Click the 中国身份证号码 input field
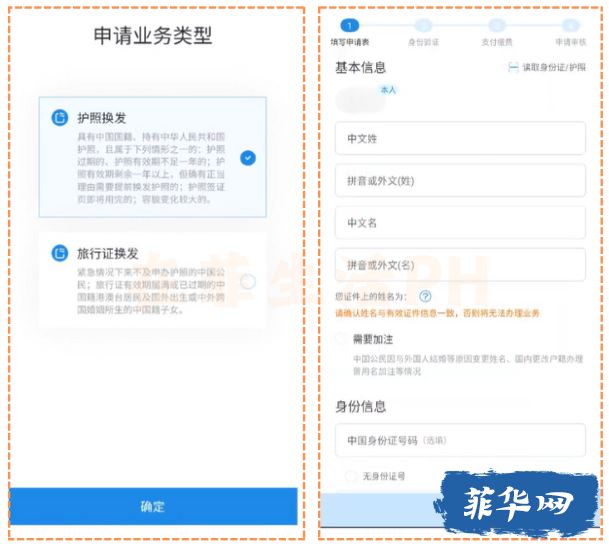Image resolution: width=609 pixels, height=550 pixels. coord(460,440)
